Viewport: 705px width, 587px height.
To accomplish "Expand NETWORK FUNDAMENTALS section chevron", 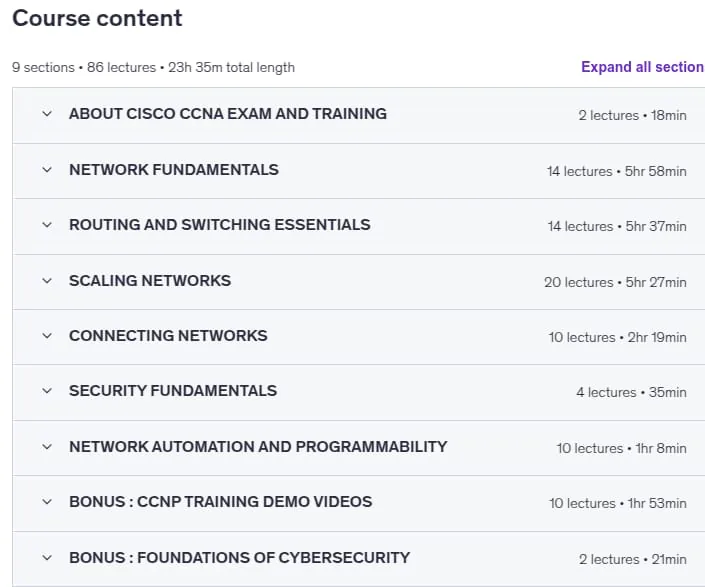I will 47,170.
